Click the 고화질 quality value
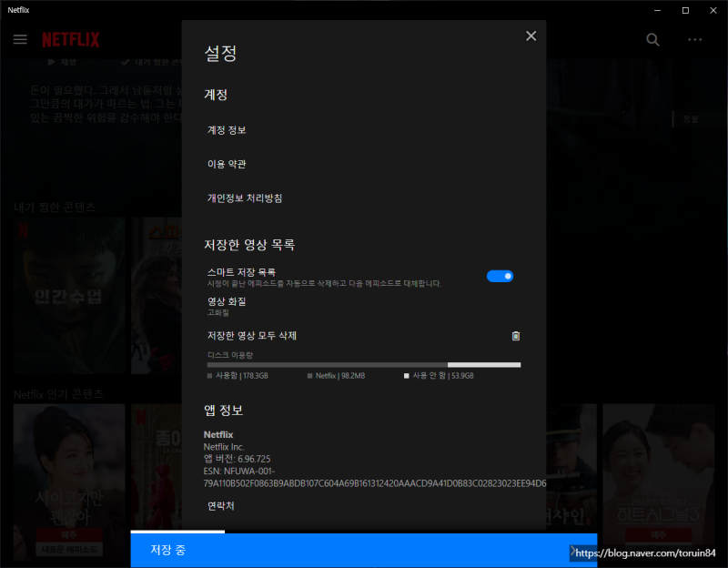The width and height of the screenshot is (728, 568). click(x=218, y=312)
